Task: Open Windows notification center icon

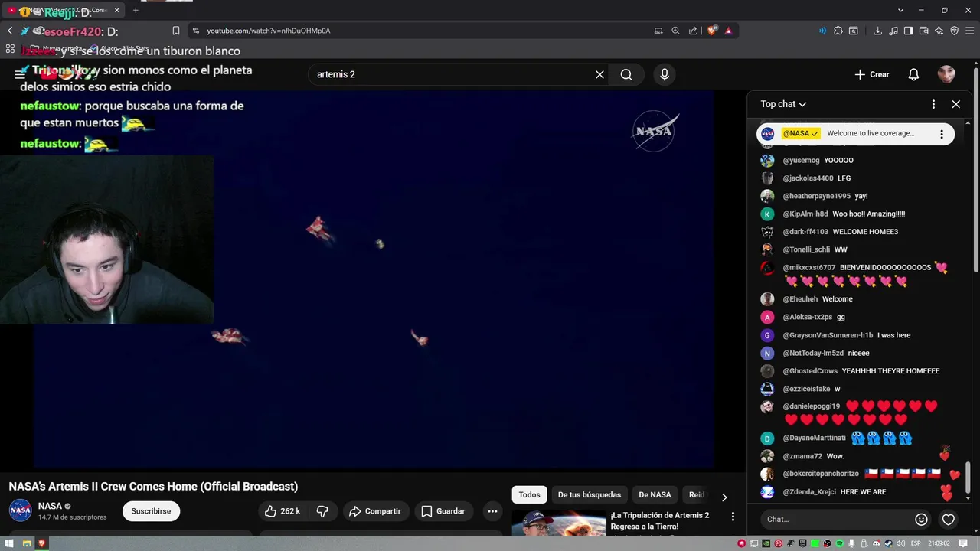Action: (963, 543)
